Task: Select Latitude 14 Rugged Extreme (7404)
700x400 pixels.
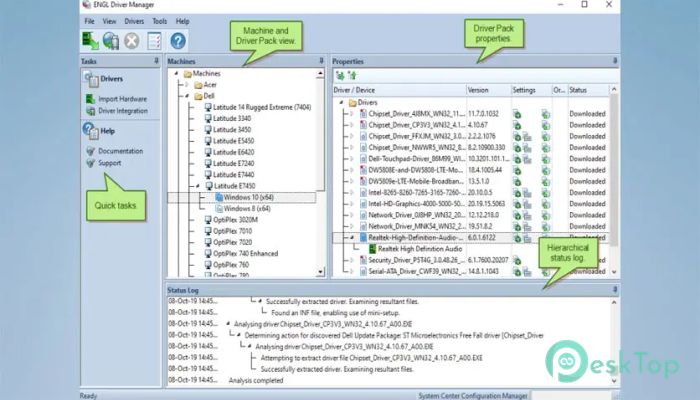Action: (x=262, y=107)
